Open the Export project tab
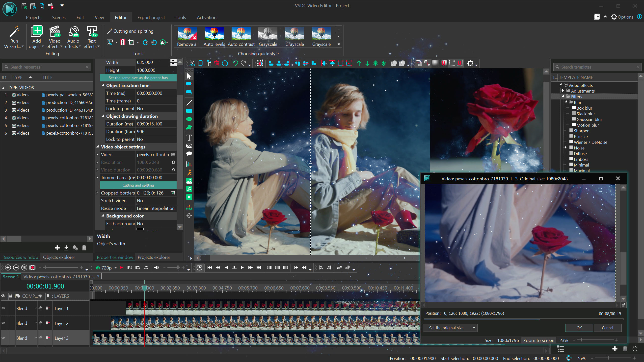The height and width of the screenshot is (362, 644). [151, 18]
